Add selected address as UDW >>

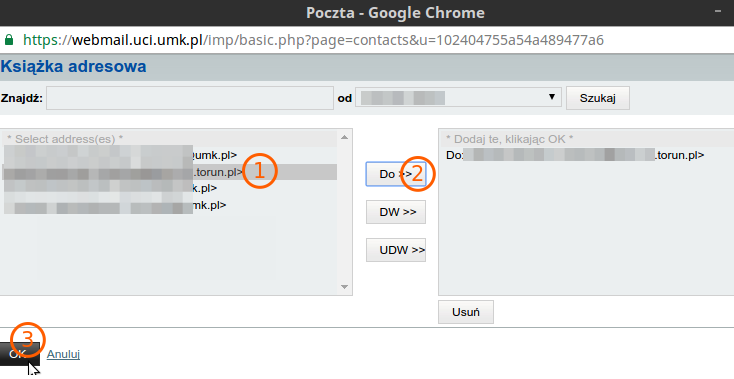pyautogui.click(x=396, y=250)
